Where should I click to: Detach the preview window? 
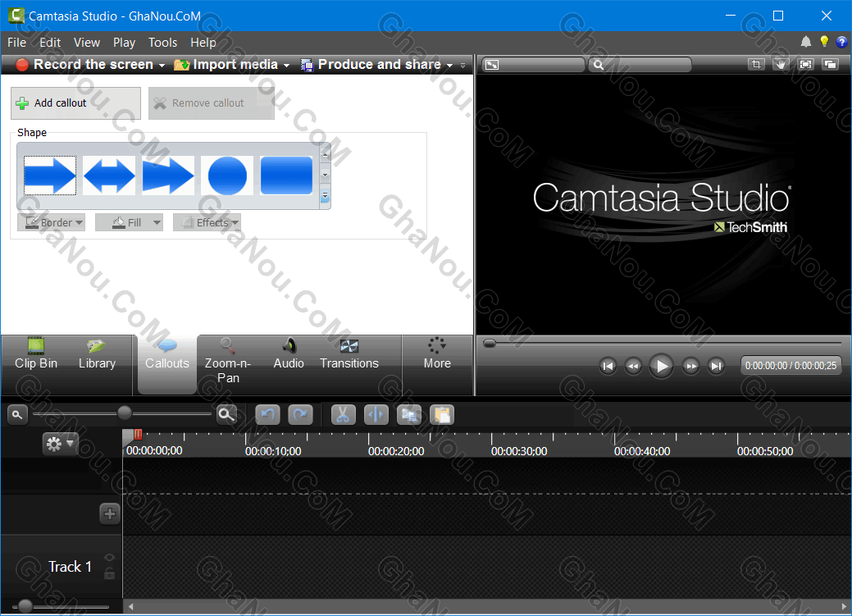830,65
